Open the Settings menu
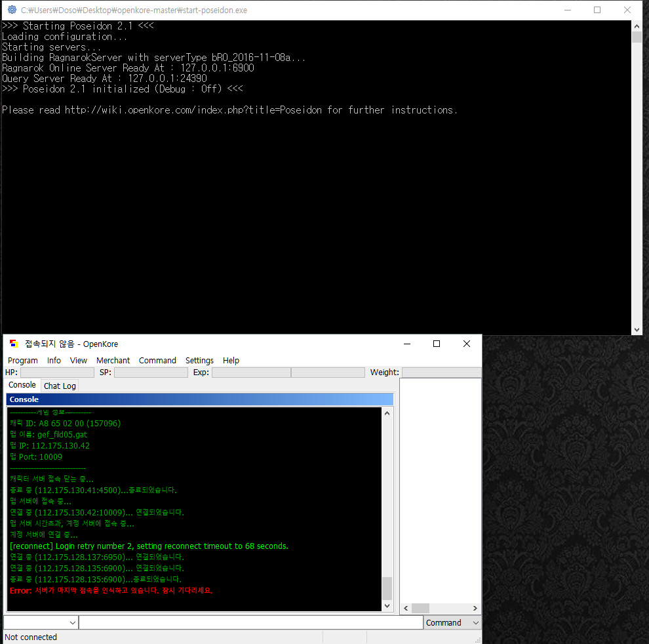The width and height of the screenshot is (649, 644). point(199,360)
